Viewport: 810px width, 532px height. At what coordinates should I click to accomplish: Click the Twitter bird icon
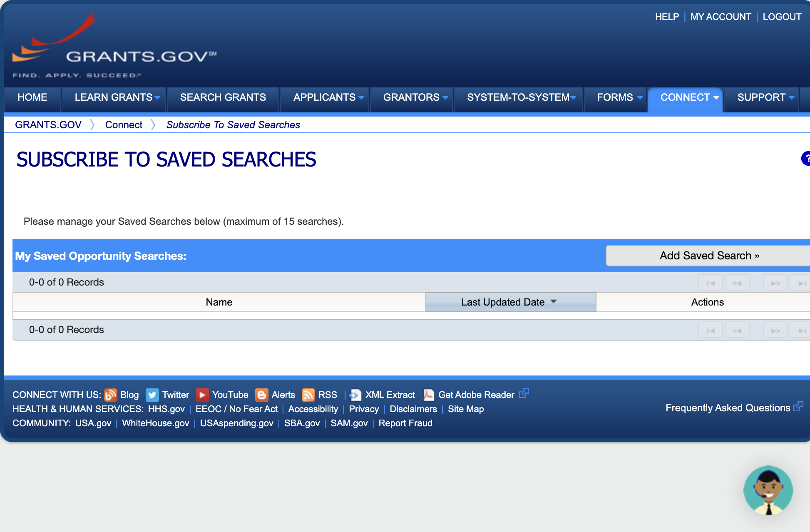tap(152, 395)
